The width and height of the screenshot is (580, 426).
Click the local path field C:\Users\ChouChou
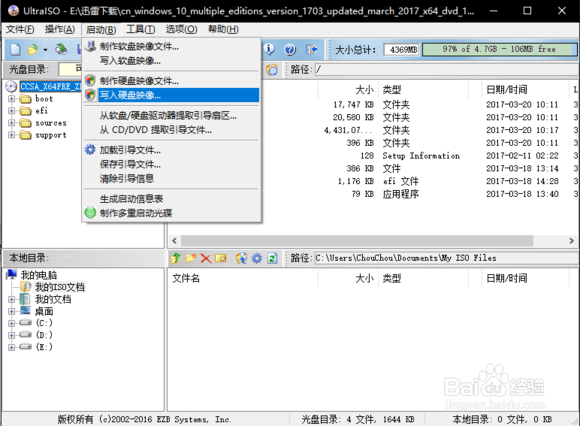pos(446,258)
